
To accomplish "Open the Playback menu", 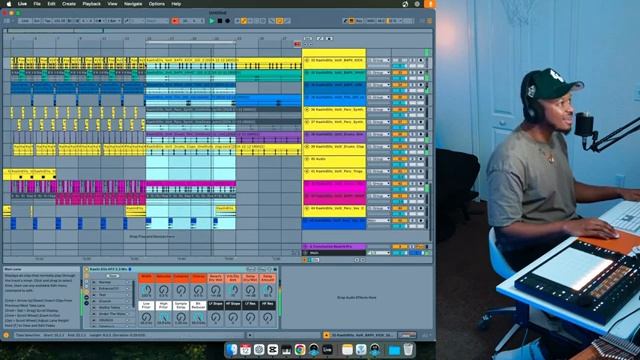I will click(x=91, y=4).
